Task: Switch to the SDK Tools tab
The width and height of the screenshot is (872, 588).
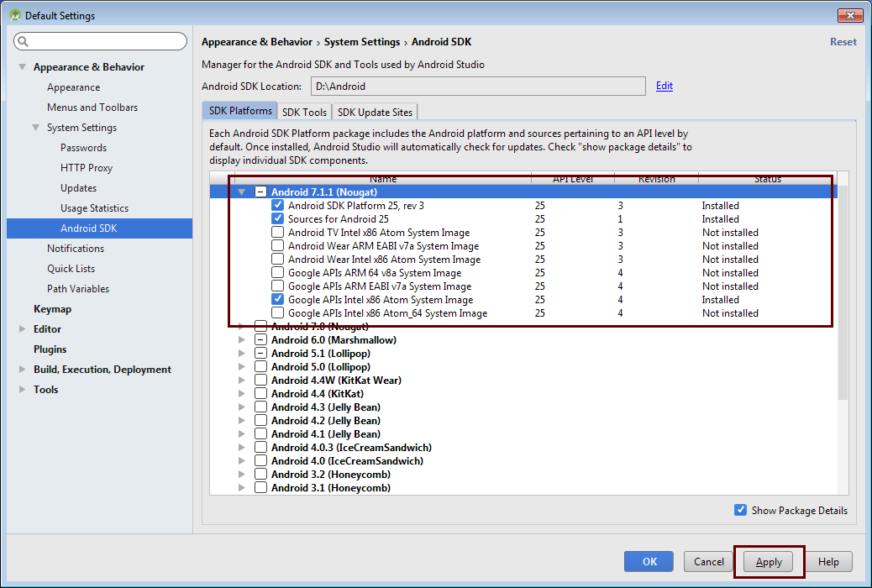Action: point(304,112)
